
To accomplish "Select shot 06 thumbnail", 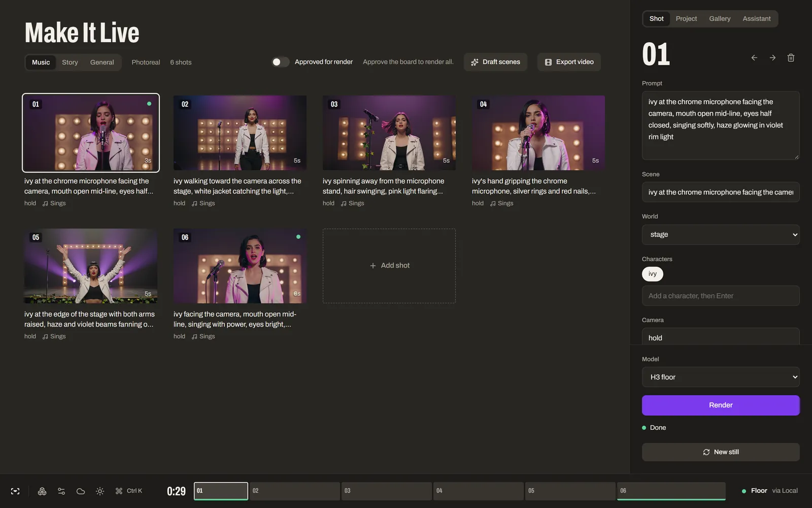I will tap(240, 266).
